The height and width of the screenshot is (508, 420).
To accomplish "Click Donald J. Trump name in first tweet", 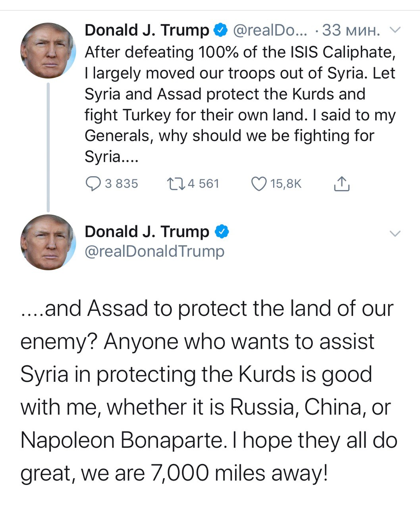I will (x=147, y=30).
